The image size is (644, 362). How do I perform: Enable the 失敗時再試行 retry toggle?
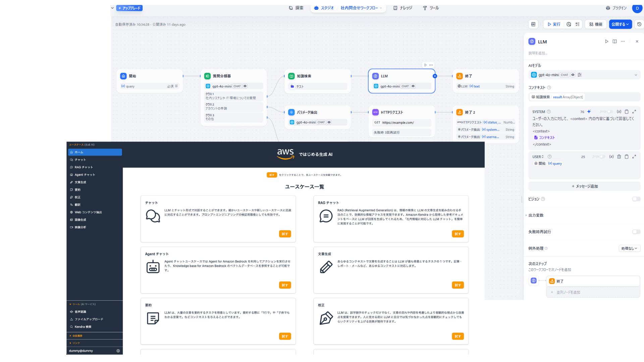(x=636, y=232)
